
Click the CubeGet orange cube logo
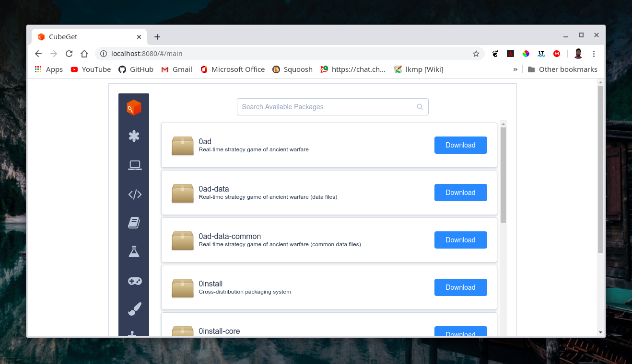click(x=134, y=108)
